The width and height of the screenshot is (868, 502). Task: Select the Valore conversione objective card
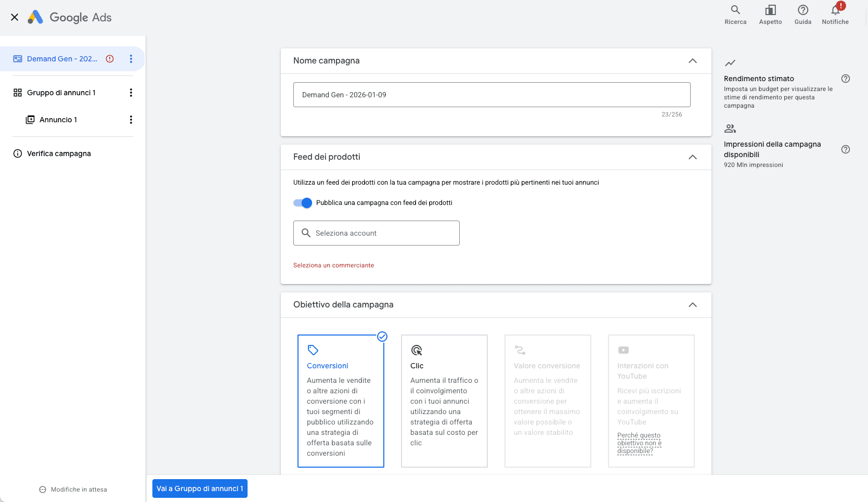click(x=548, y=401)
